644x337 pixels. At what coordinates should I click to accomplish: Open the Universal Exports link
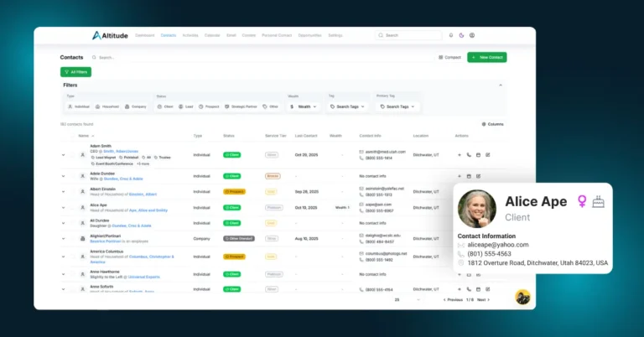[x=143, y=277]
